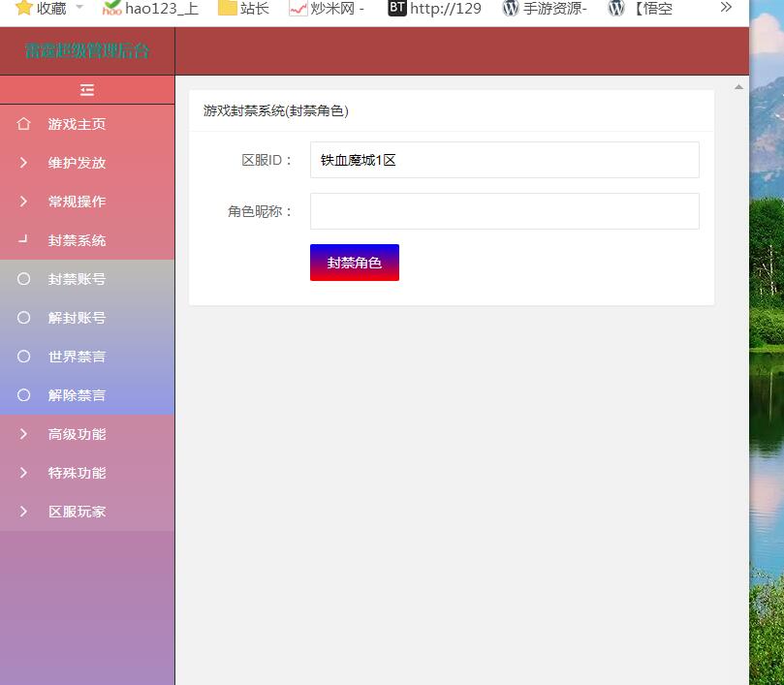This screenshot has height=685, width=784.
Task: Open the 解除禁言 menu item
Action: tap(77, 395)
